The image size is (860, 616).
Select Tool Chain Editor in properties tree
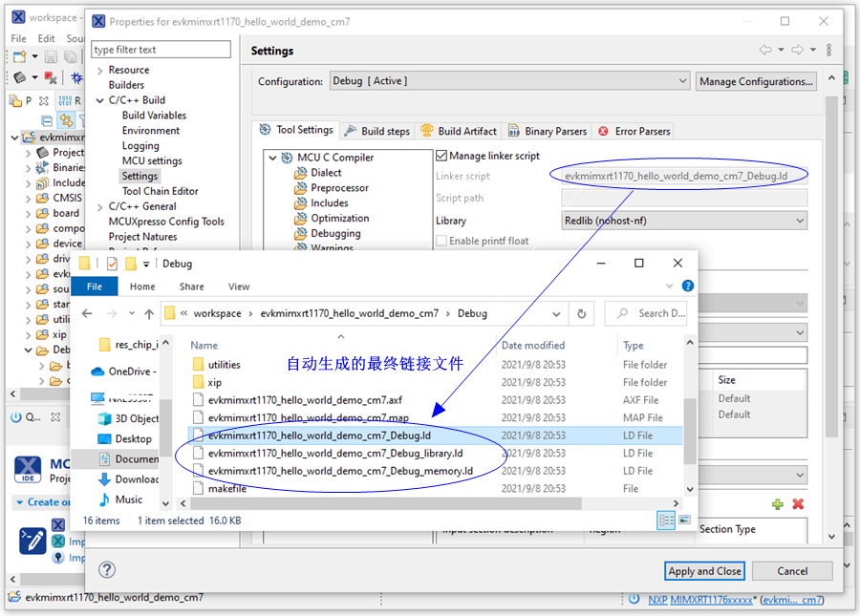161,191
